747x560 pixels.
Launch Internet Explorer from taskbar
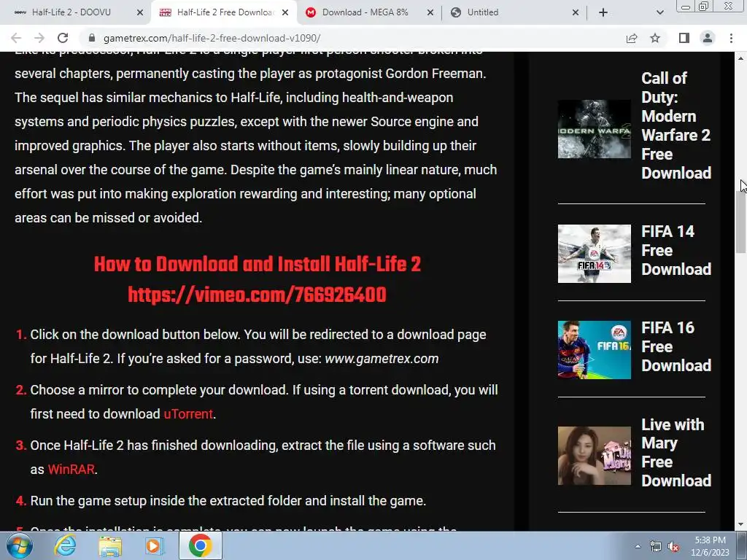[x=65, y=545]
